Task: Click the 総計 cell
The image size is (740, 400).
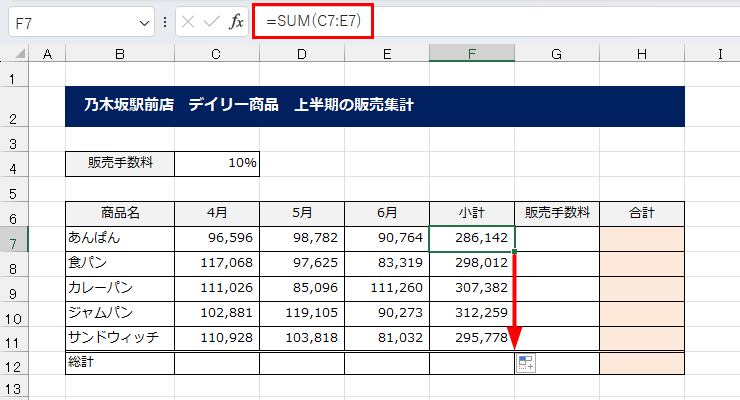Action: [120, 363]
